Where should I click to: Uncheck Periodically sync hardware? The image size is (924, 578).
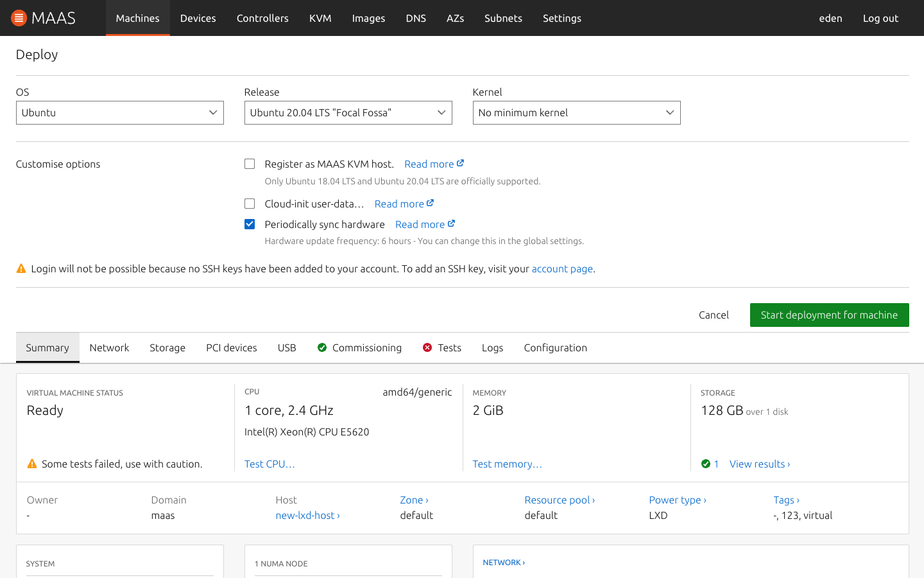click(x=250, y=224)
